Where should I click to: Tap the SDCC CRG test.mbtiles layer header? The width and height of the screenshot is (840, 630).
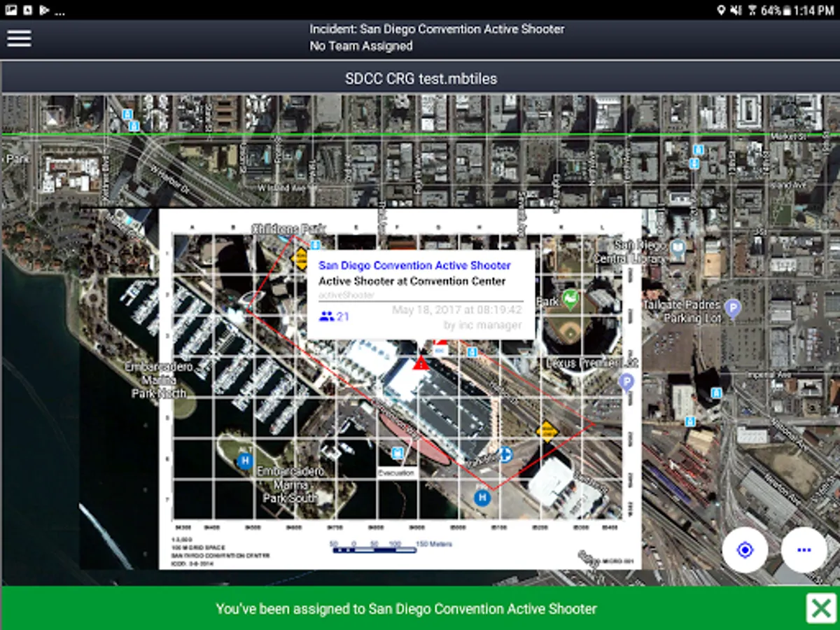tap(420, 78)
